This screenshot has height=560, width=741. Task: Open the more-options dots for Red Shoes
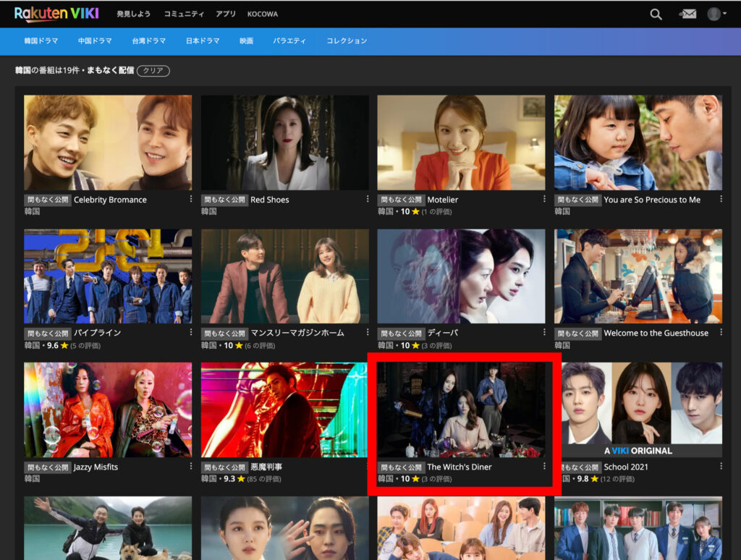click(x=368, y=199)
